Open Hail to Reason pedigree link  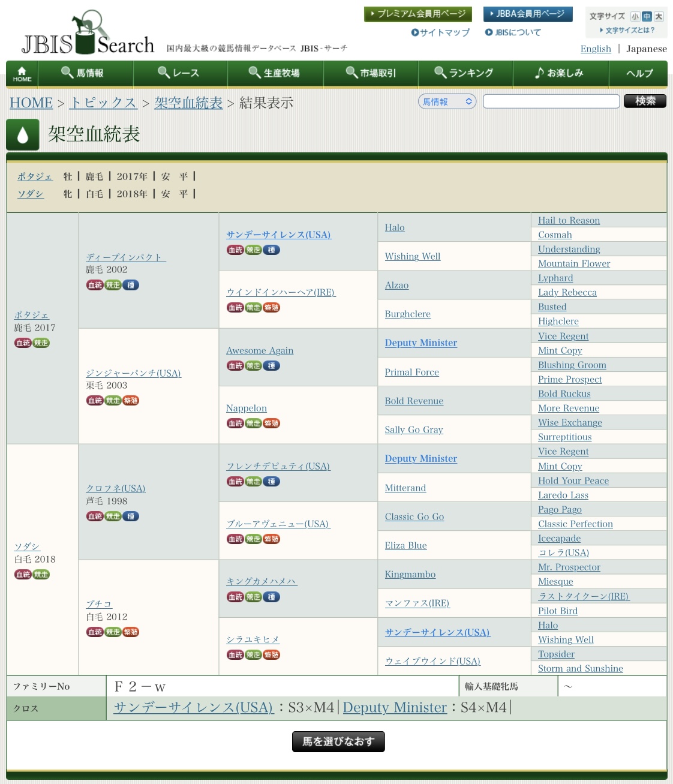click(569, 220)
